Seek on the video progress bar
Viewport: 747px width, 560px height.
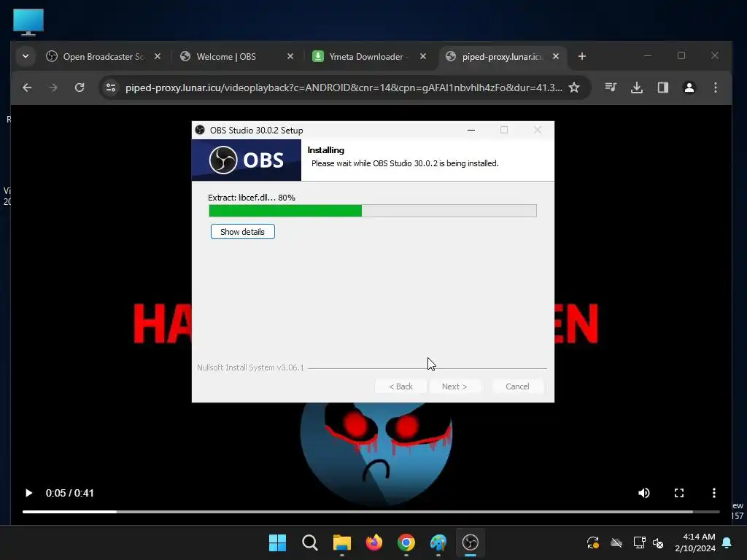point(371,512)
